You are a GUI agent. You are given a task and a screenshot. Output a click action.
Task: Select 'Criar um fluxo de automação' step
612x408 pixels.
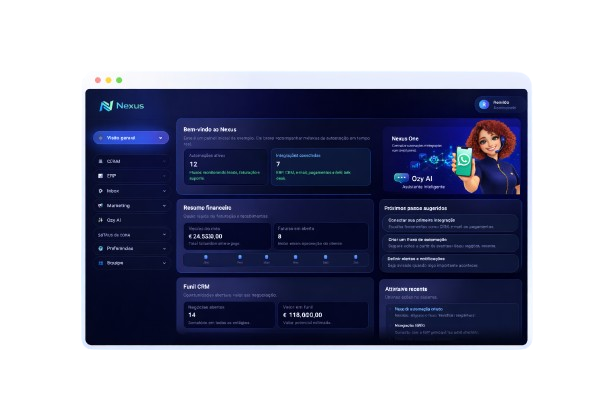click(450, 243)
